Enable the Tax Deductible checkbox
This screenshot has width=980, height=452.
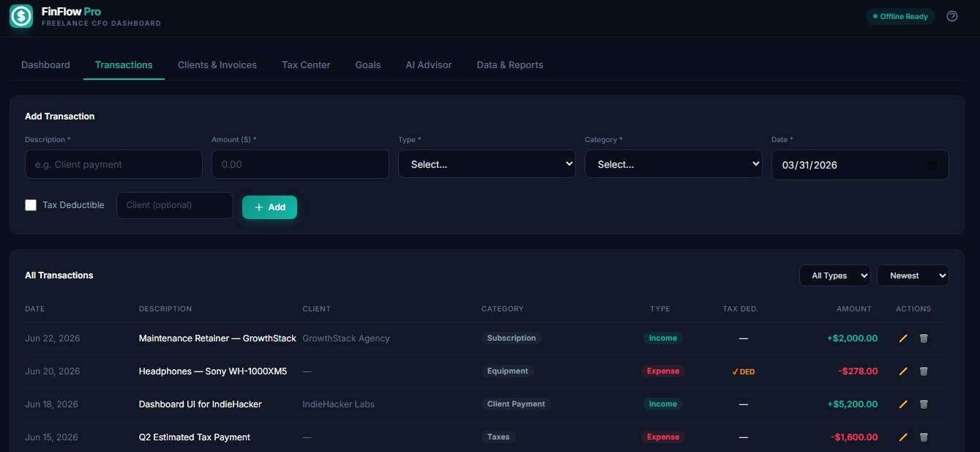(31, 205)
